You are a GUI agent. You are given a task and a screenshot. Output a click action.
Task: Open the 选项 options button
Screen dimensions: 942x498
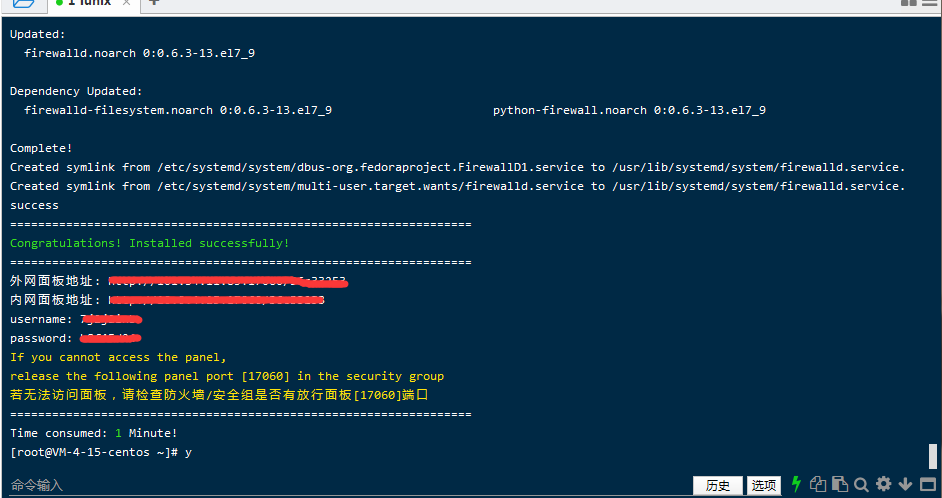(x=764, y=485)
